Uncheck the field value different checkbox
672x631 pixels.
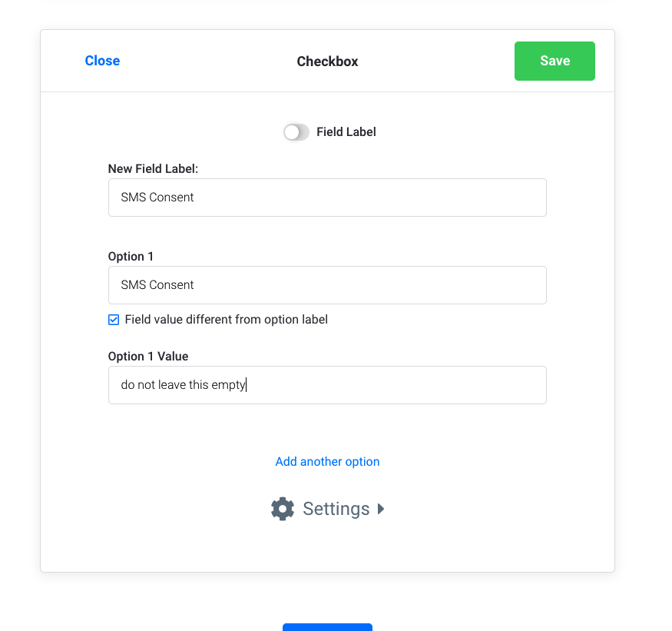(114, 320)
